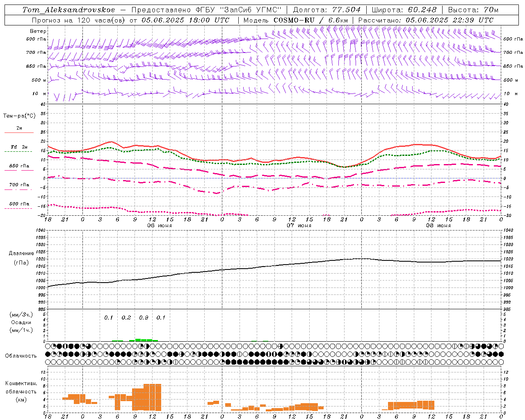The image size is (525, 420).
Task: Select the 'Тем-ра(°C)' temperature panel label
Action: [x=19, y=116]
